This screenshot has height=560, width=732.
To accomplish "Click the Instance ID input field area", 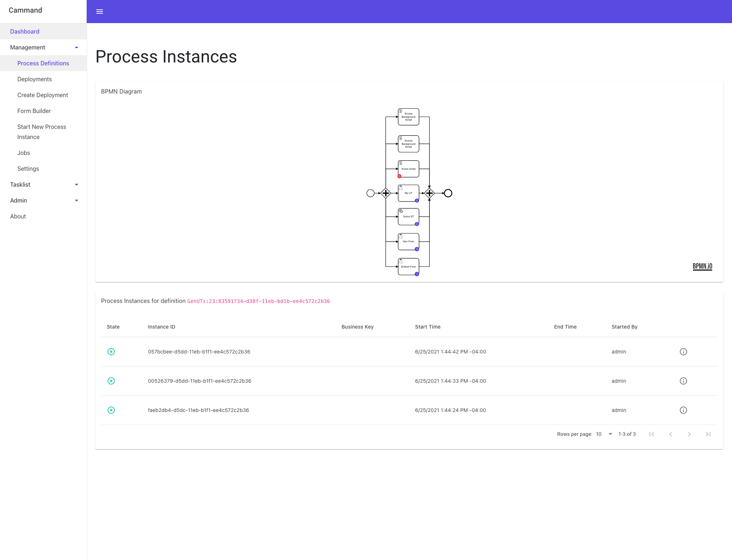I will pos(162,326).
